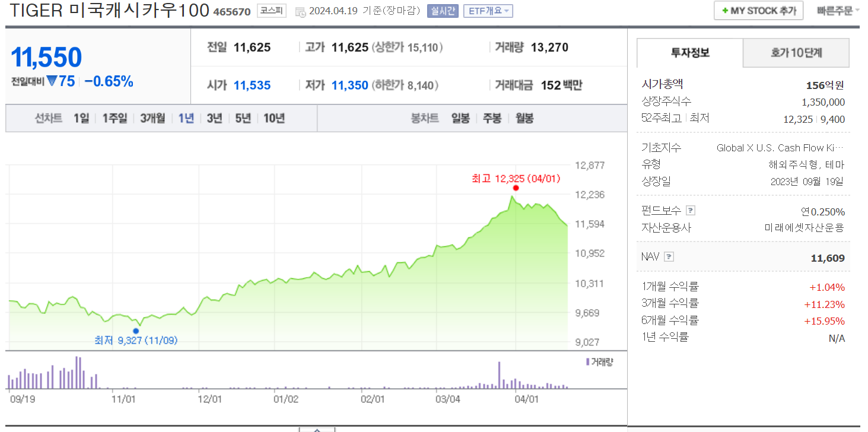Switch chart period to 3개월
This screenshot has width=868, height=432.
pos(152,118)
